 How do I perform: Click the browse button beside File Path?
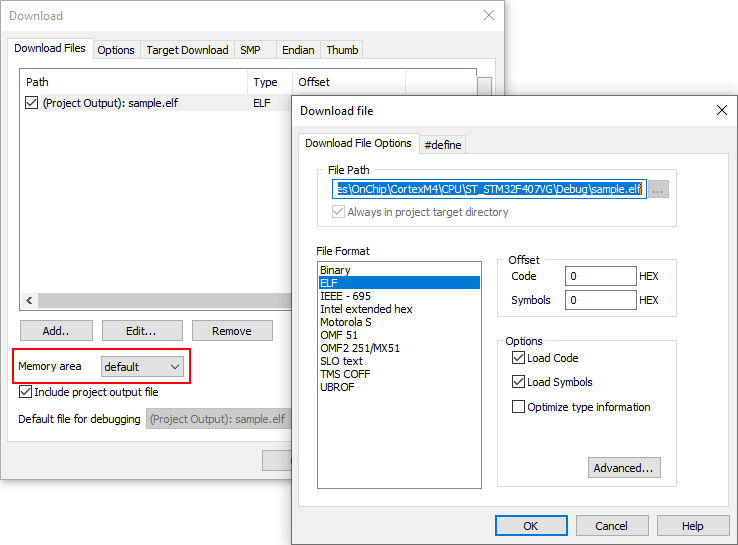click(658, 189)
